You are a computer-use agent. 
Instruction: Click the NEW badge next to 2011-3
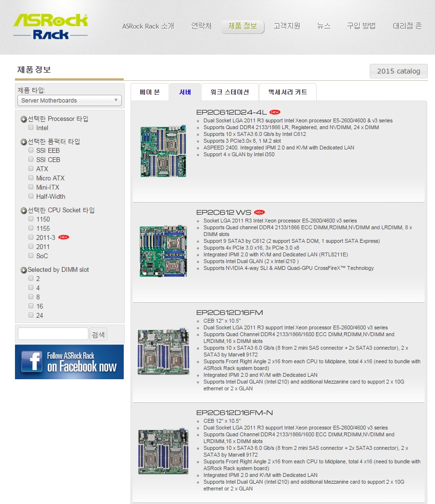64,237
